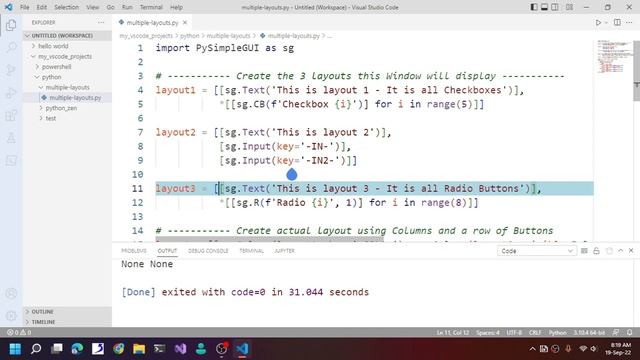Image resolution: width=640 pixels, height=360 pixels.
Task: Click python breadcrumb segment
Action: pyautogui.click(x=190, y=36)
